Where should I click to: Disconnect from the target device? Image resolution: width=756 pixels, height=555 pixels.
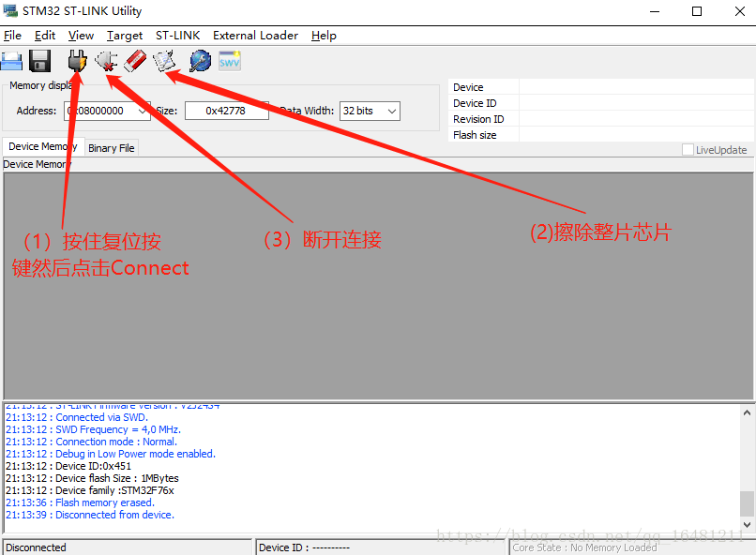[x=106, y=60]
